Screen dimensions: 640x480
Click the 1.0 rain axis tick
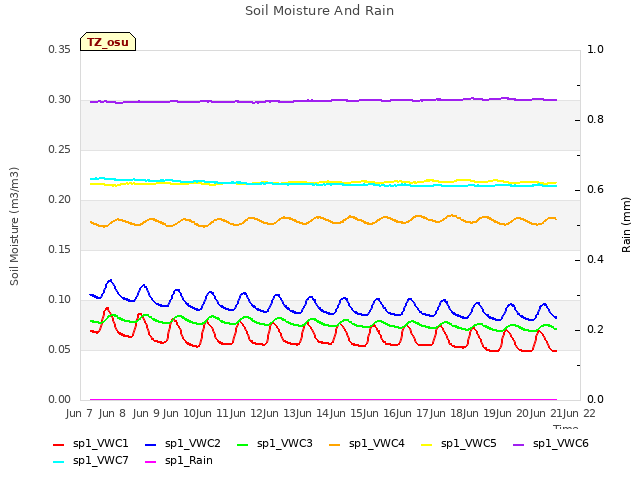595,50
